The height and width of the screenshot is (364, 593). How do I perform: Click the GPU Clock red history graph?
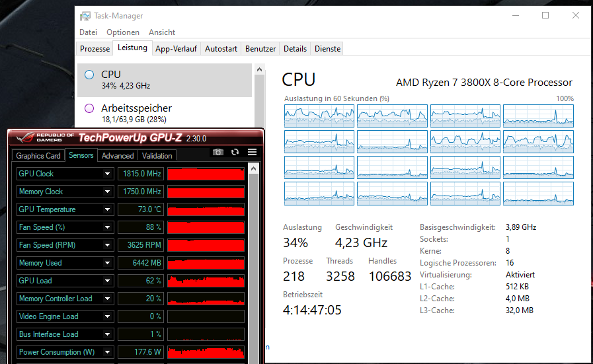point(206,174)
